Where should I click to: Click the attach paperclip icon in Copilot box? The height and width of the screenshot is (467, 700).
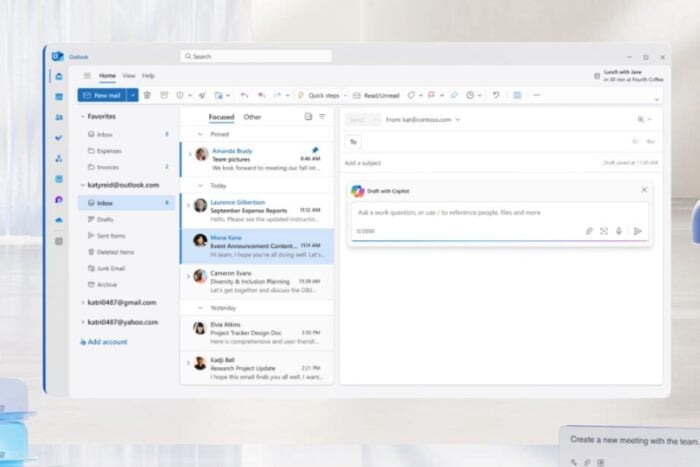(589, 231)
